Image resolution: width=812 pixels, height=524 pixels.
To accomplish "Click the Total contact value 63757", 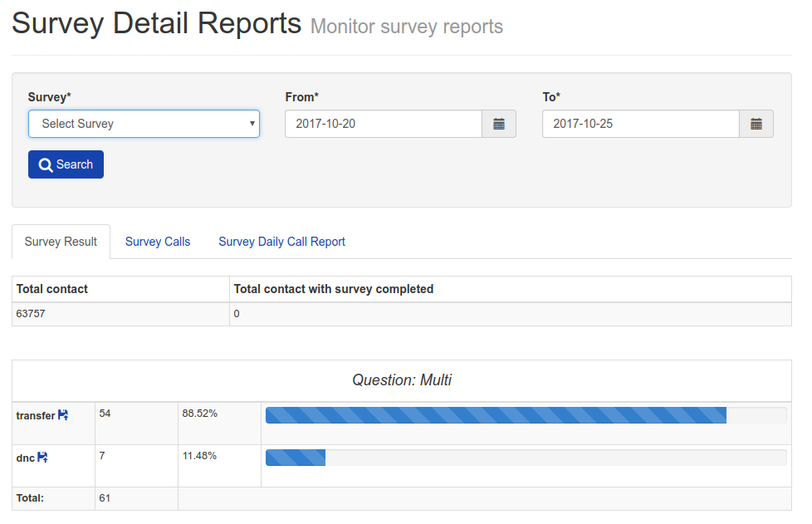I will [31, 314].
